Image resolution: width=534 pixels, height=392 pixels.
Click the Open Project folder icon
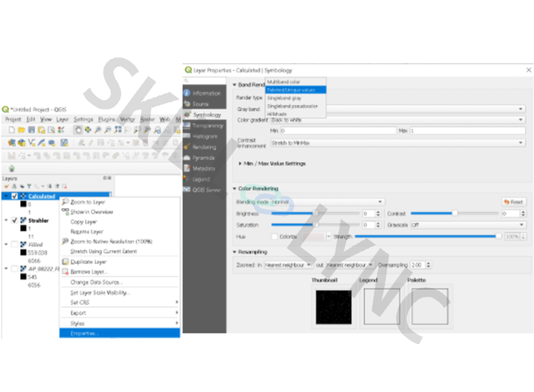[21, 130]
